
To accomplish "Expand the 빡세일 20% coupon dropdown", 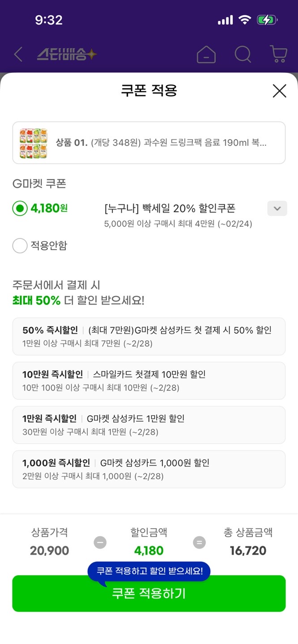I will pos(277,208).
